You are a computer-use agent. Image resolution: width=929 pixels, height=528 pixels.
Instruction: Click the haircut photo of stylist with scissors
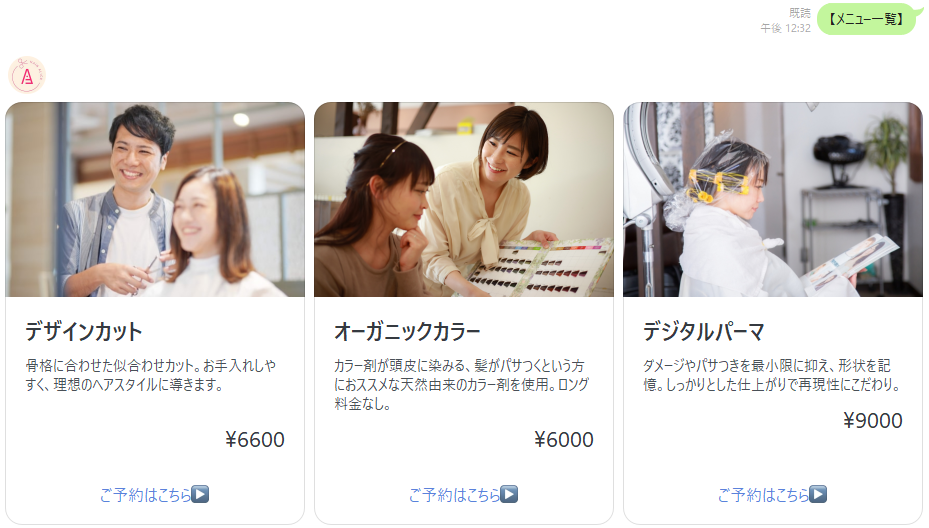pos(155,200)
